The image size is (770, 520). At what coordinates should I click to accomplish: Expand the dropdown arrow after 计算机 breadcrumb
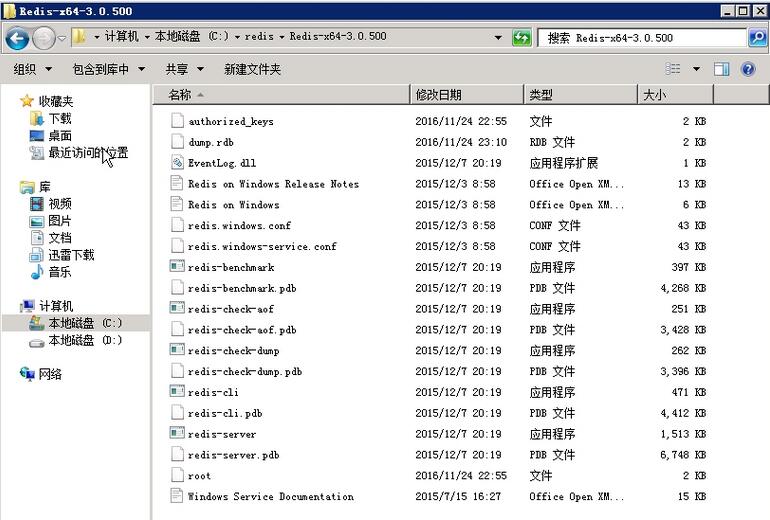(147, 37)
